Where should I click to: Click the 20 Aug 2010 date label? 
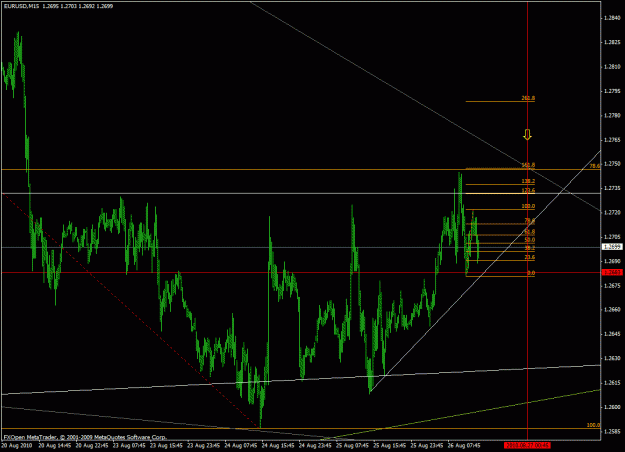point(17,445)
